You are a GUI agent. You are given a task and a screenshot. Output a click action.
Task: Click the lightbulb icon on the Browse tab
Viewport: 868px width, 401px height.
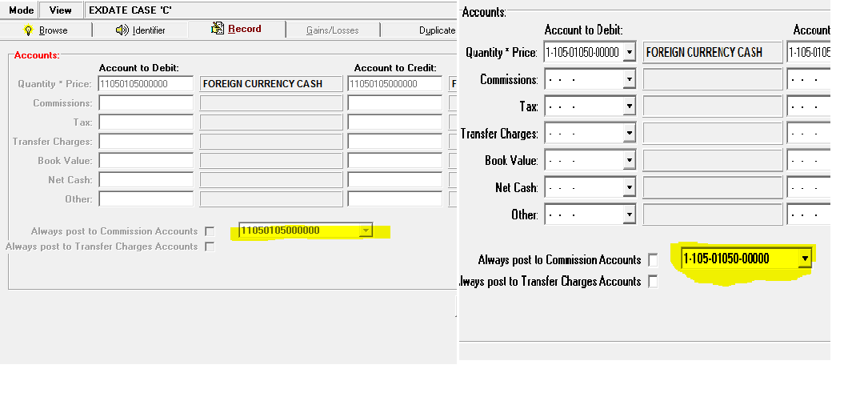pyautogui.click(x=28, y=30)
